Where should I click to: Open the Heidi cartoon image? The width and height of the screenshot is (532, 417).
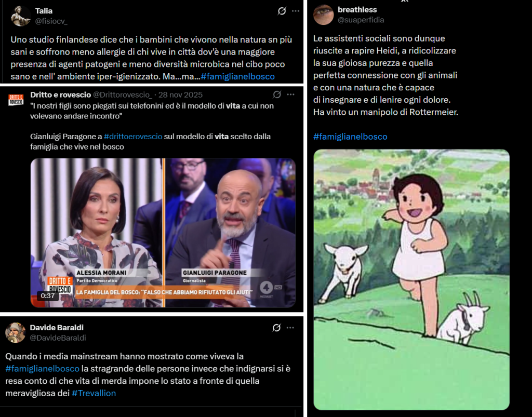pos(411,280)
